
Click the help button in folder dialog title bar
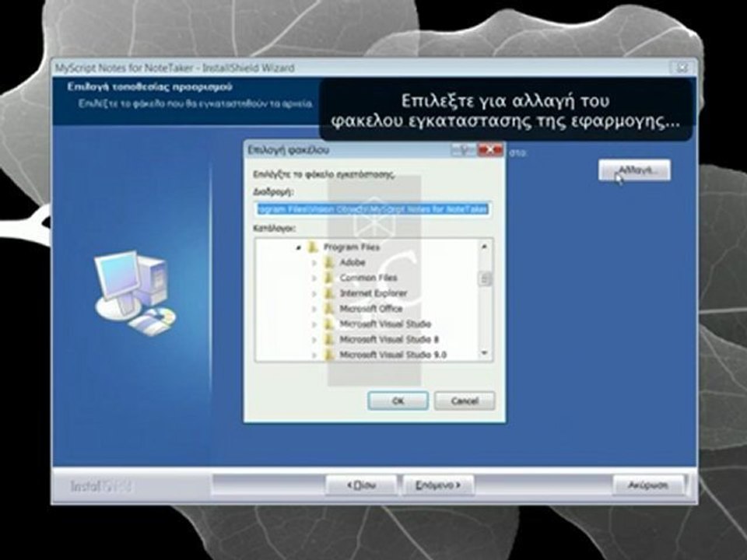[464, 150]
